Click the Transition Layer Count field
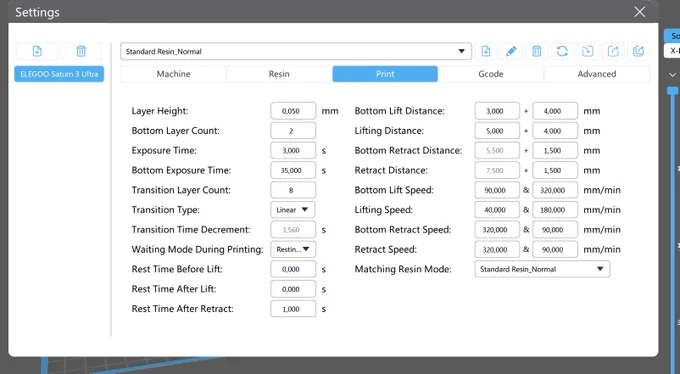This screenshot has height=374, width=680. click(293, 190)
